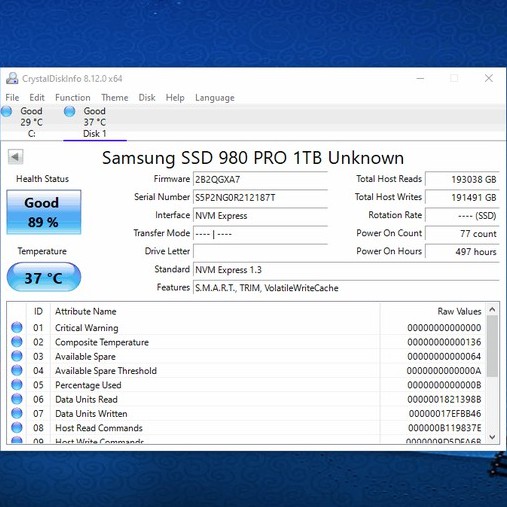
Task: Click the Samsung SSD 980 PRO 1TB title
Action: pos(253,158)
